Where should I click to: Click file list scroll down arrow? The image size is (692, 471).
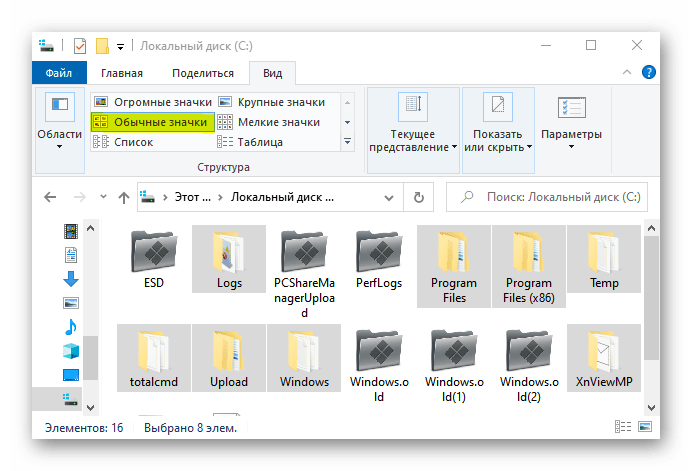pyautogui.click(x=651, y=407)
